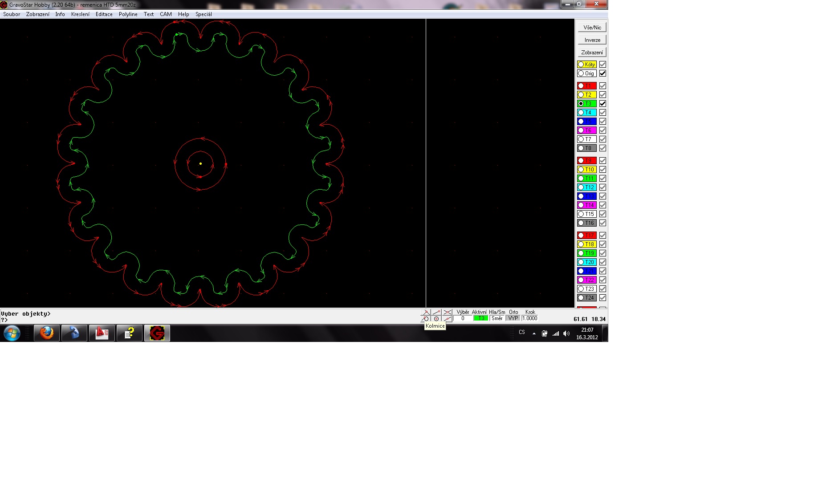Expand the Polyline menu
814x504 pixels.
[128, 14]
